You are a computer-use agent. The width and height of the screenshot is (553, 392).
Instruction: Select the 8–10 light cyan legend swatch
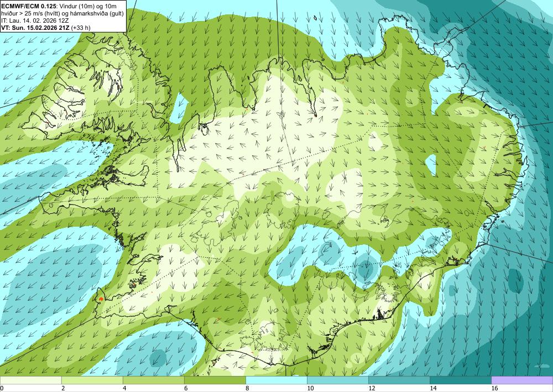(276, 380)
